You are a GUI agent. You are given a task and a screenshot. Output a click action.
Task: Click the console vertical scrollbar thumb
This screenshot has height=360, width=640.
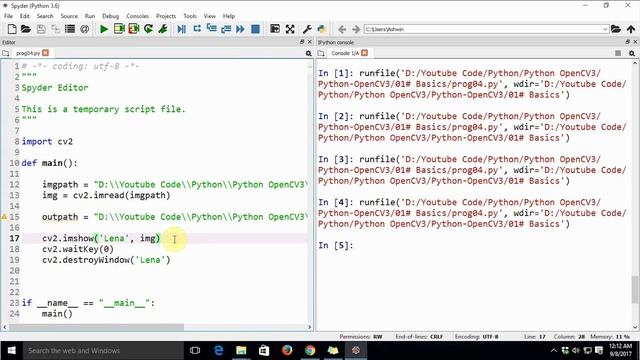coord(635,289)
